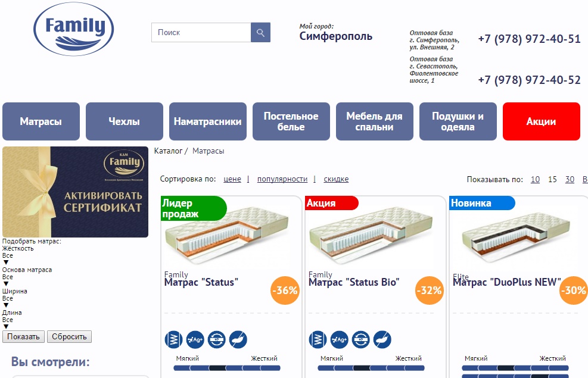Expand the Ширина filter arrow

(x=5, y=305)
